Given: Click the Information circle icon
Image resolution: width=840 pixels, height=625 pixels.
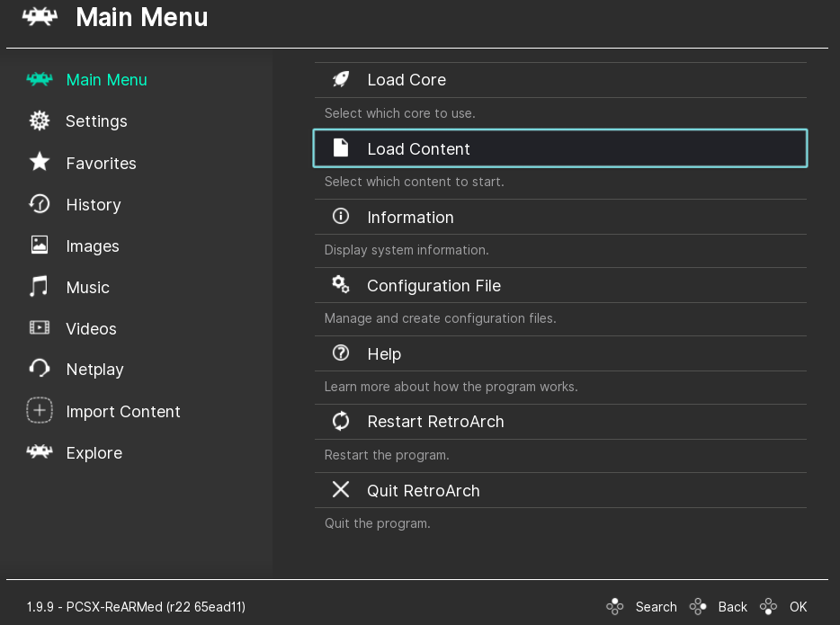Looking at the screenshot, I should 341,217.
